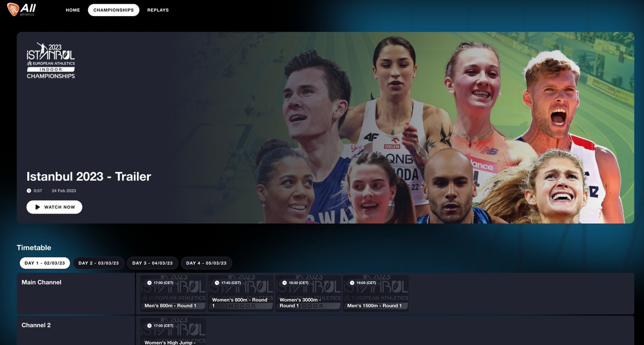Go to the Home page
Image resolution: width=644 pixels, height=345 pixels.
[x=72, y=10]
